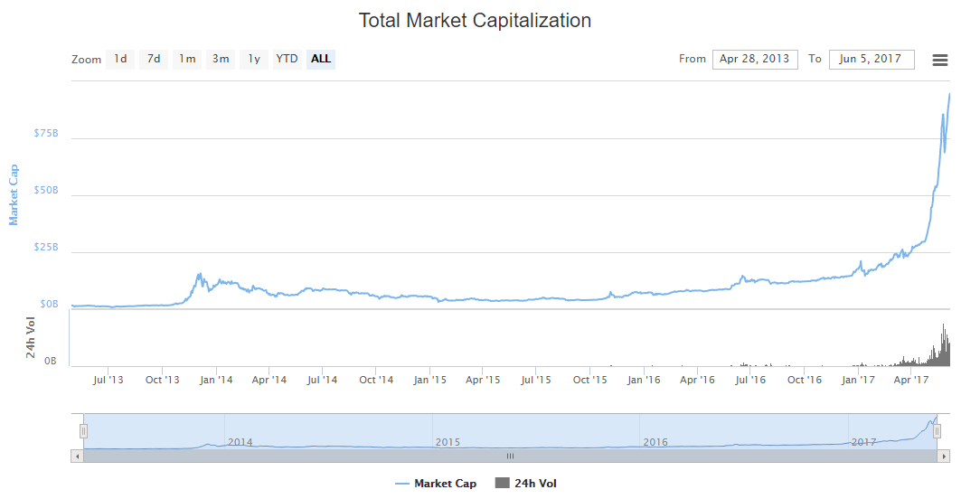The width and height of the screenshot is (980, 499).
Task: Click the right navigator range handle
Action: click(938, 431)
